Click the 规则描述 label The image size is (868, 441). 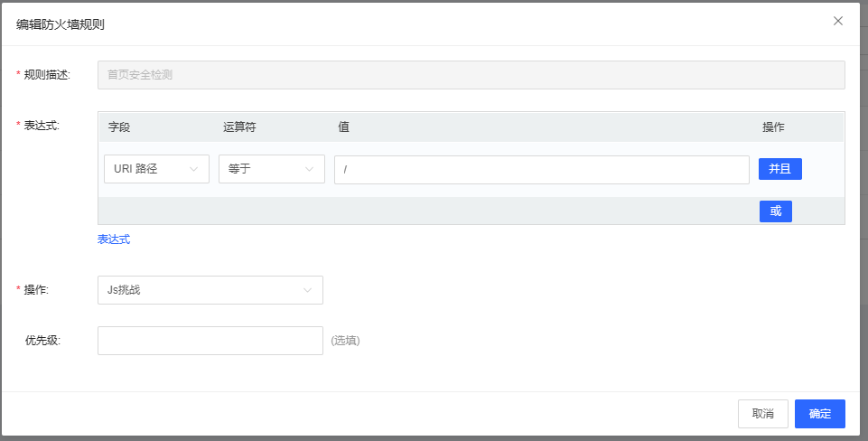pyautogui.click(x=47, y=75)
